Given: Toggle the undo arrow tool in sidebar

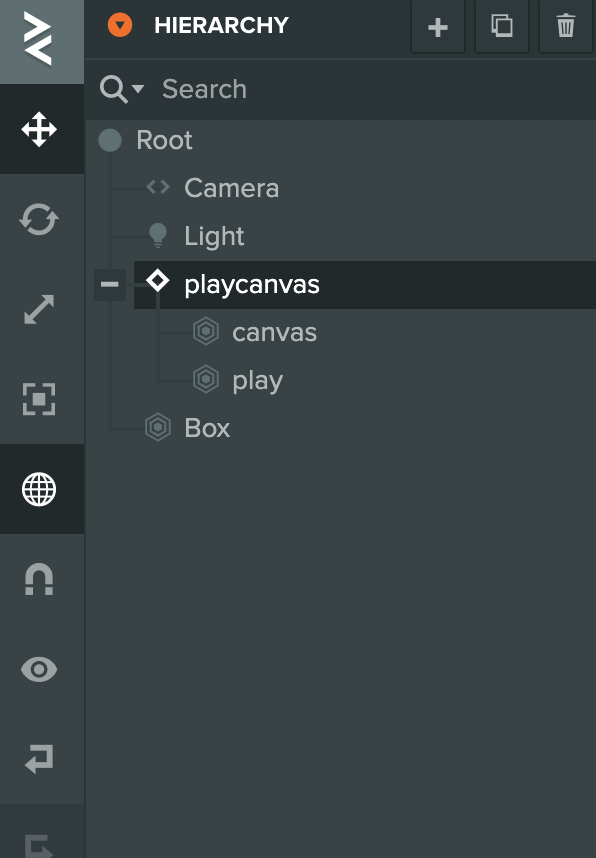Looking at the screenshot, I should click(x=40, y=759).
